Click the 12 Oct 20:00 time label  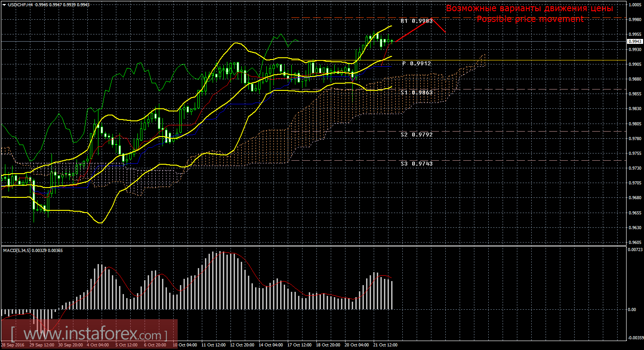point(242,345)
